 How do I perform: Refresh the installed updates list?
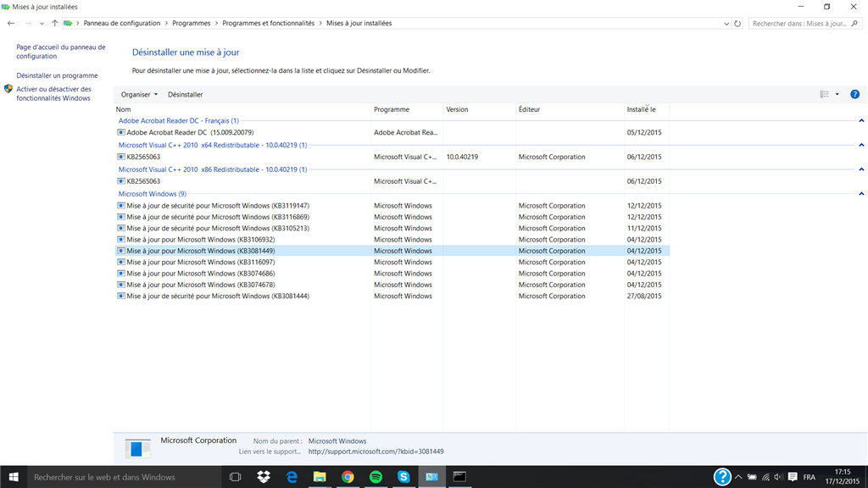click(x=737, y=24)
